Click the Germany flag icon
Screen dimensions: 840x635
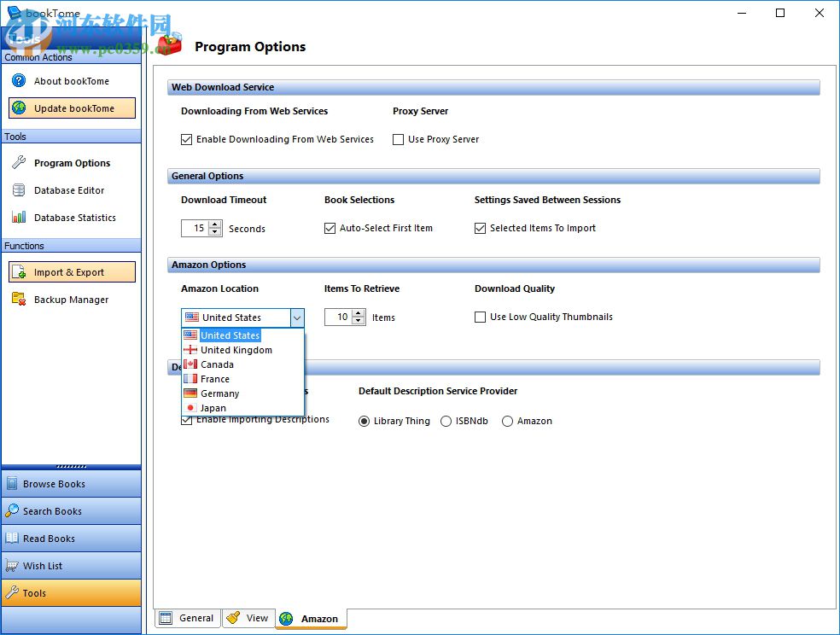point(190,393)
